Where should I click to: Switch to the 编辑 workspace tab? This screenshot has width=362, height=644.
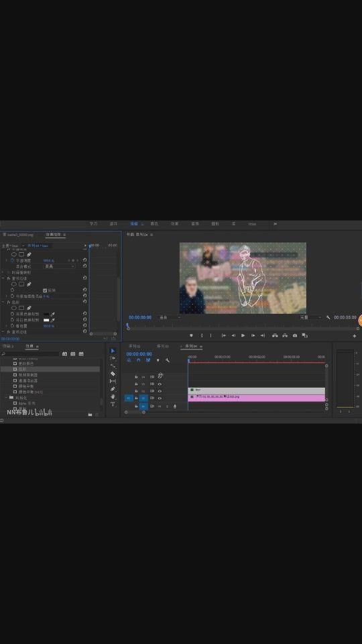(x=134, y=224)
